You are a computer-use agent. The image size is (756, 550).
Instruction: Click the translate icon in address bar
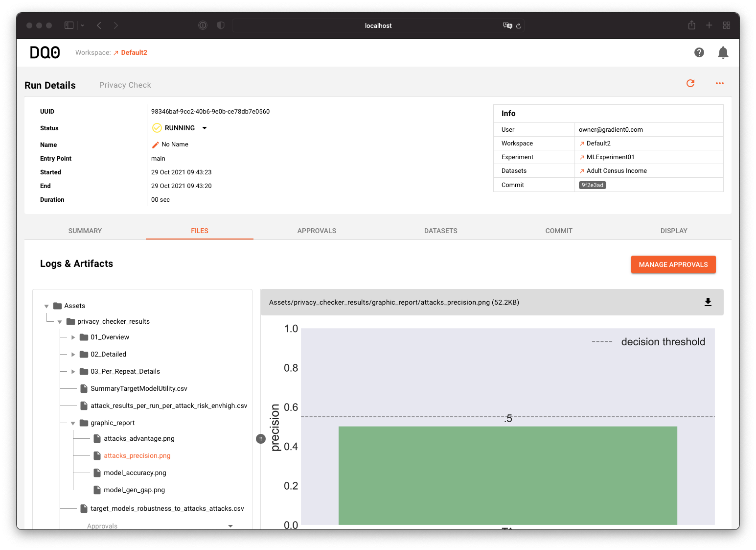point(507,25)
